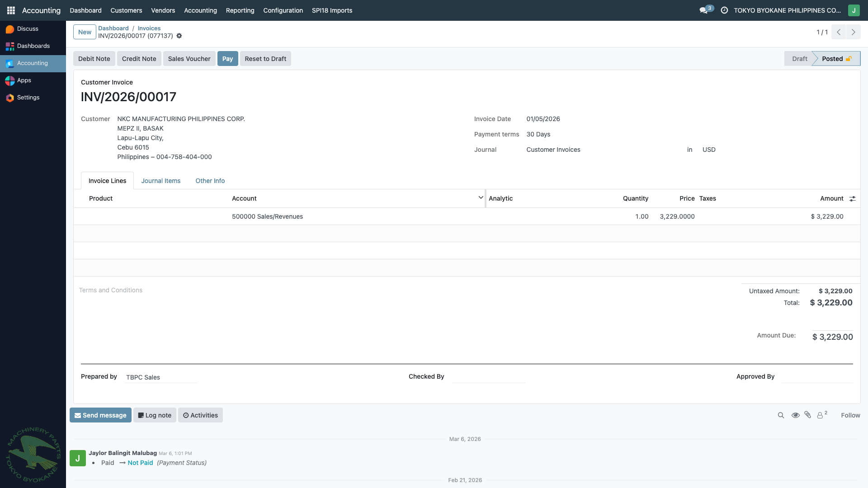Switch to the Journal Items tab
This screenshot has height=488, width=868.
click(x=160, y=181)
